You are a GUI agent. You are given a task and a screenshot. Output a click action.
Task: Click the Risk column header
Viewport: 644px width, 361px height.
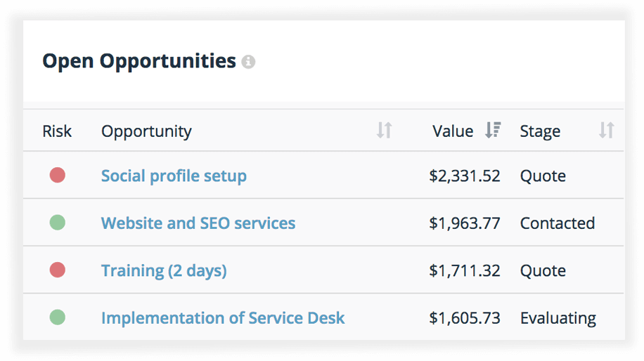click(x=57, y=131)
